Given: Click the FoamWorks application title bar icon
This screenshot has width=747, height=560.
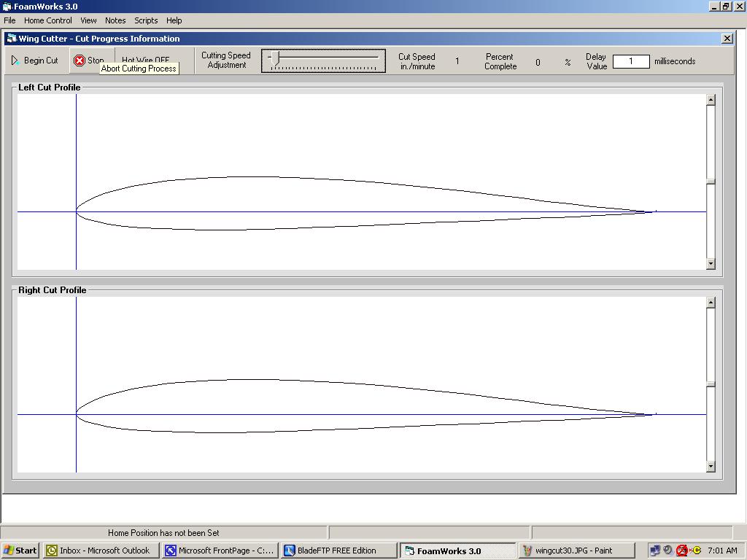Looking at the screenshot, I should click(7, 7).
